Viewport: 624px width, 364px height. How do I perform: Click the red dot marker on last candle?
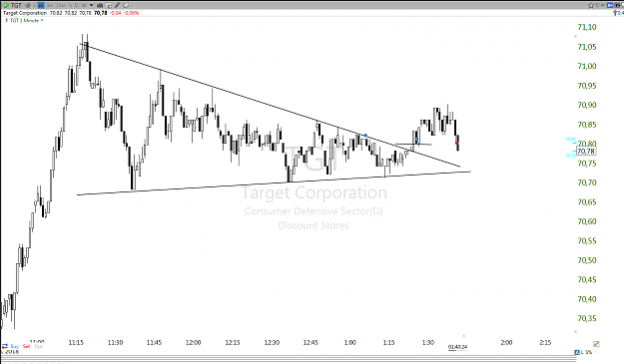click(x=457, y=143)
